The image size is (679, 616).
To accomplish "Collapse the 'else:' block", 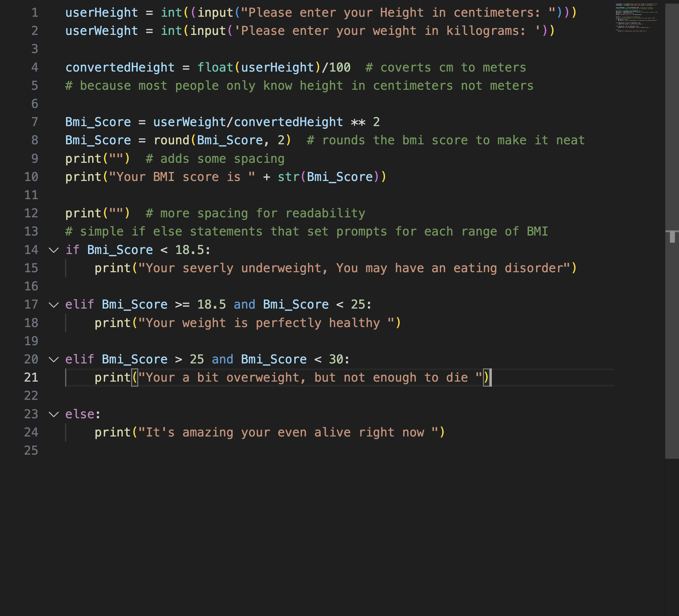I will [54, 414].
